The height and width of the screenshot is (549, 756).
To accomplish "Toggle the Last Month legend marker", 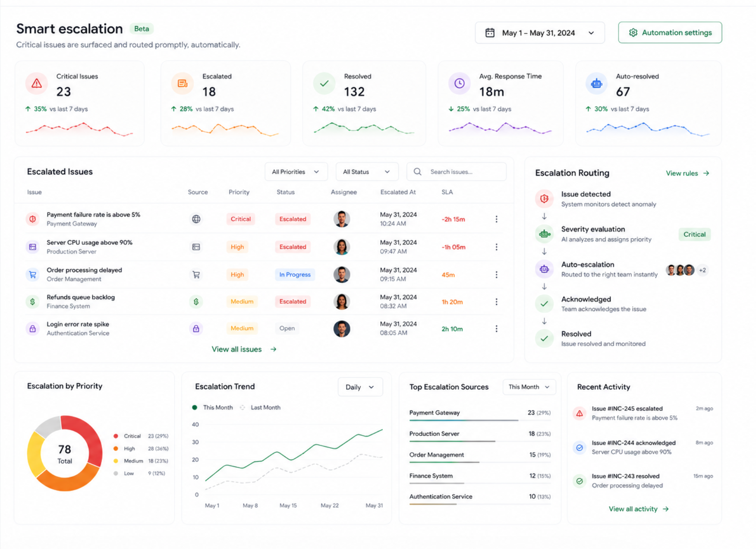I will tap(243, 407).
